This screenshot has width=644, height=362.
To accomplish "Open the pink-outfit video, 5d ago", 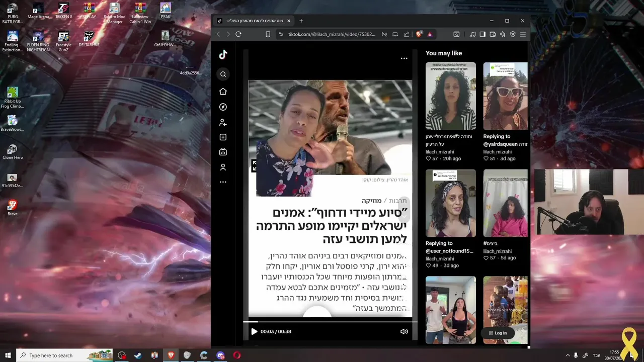I will pos(505,203).
